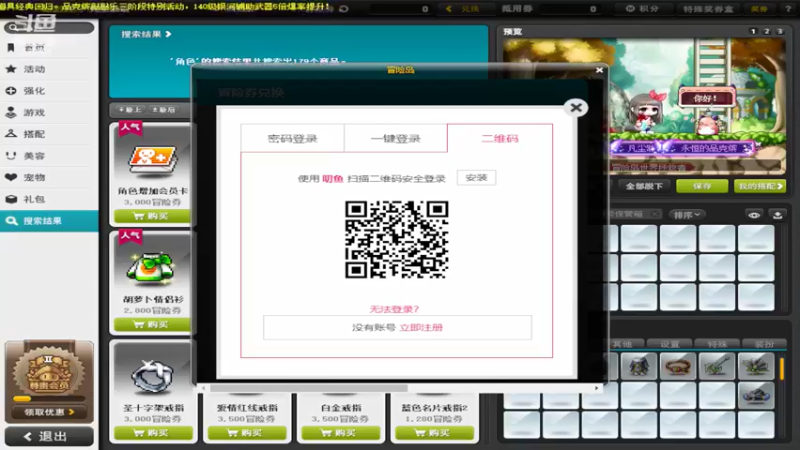Click the green 保存 save button
The image size is (800, 450).
(702, 186)
